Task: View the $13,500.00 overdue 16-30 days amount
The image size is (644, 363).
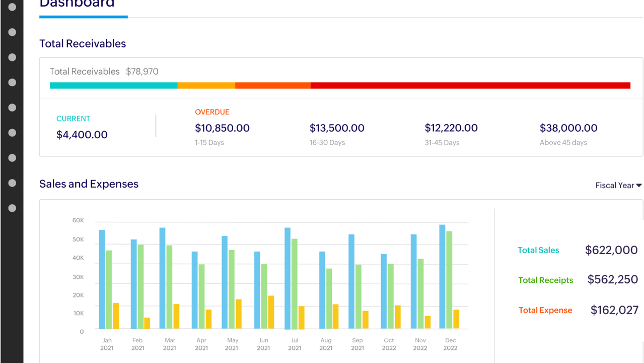Action: click(337, 128)
